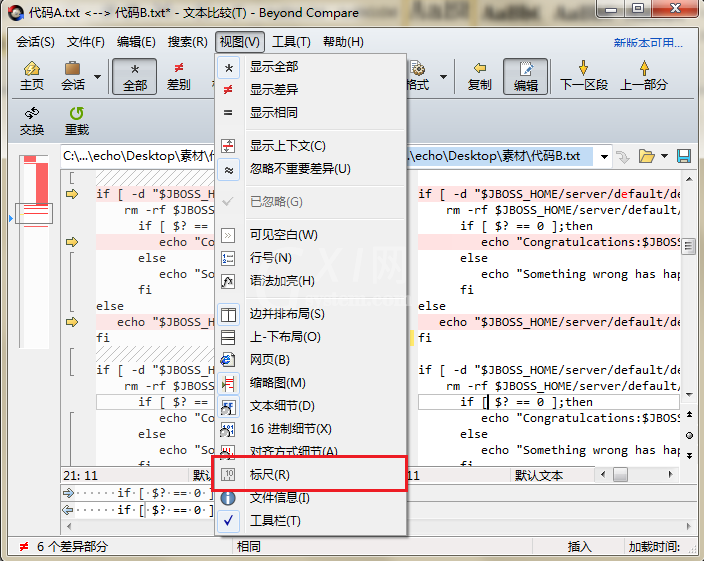This screenshot has height=561, width=704.
Task: Toggle the checked 工具栏(T) toolbar option
Action: tap(311, 521)
